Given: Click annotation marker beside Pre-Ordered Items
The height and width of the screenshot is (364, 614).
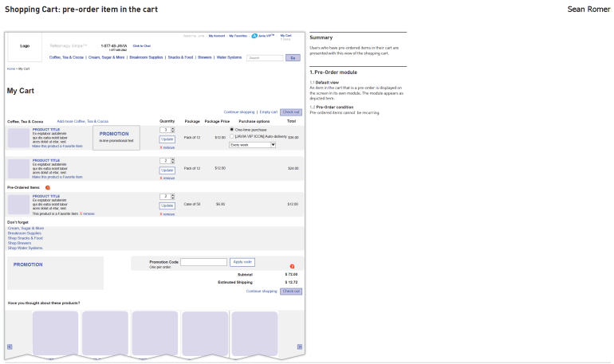Looking at the screenshot, I should [x=48, y=187].
